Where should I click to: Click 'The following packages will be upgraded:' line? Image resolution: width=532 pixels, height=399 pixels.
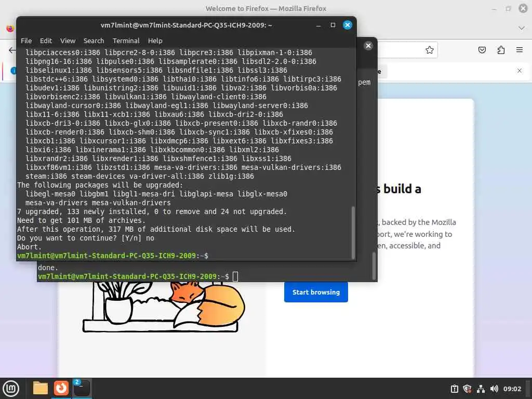click(x=100, y=185)
